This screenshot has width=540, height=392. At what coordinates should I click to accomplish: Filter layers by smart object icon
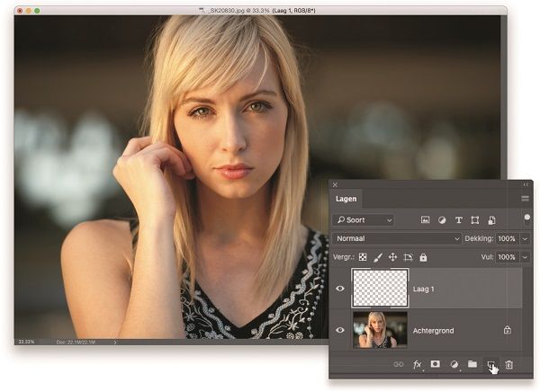491,220
